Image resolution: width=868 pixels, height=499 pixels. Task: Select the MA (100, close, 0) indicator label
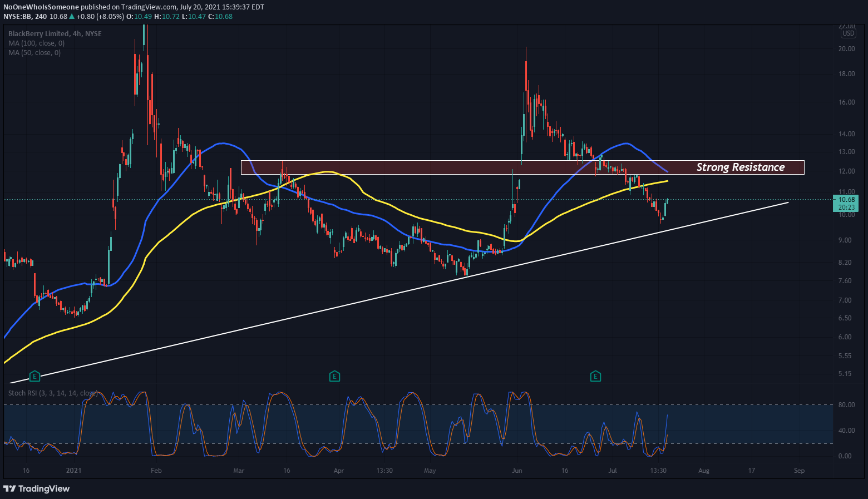(x=36, y=43)
